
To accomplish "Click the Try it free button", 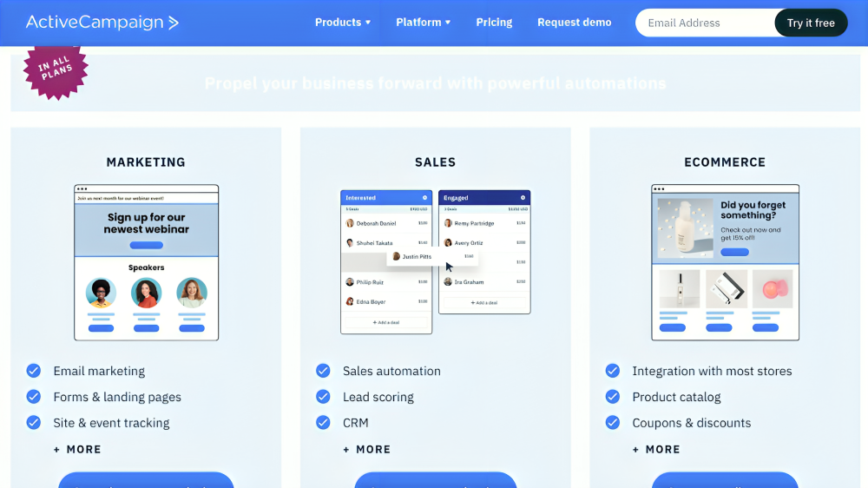I will (x=811, y=23).
